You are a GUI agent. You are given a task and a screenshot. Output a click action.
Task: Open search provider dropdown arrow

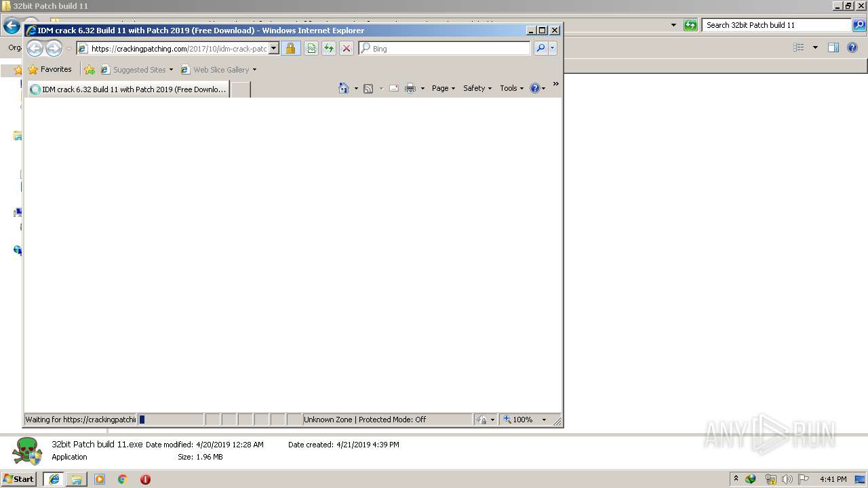(x=553, y=49)
